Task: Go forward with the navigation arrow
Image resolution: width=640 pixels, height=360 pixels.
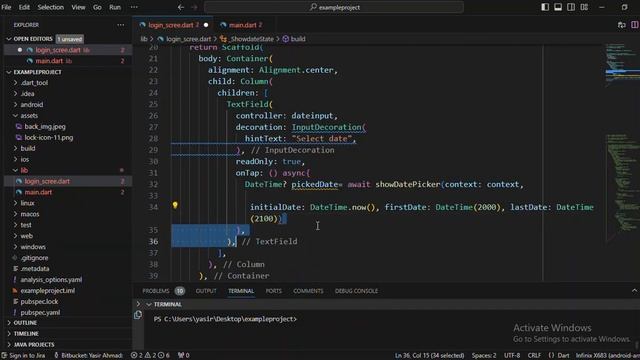Action: 194,7
